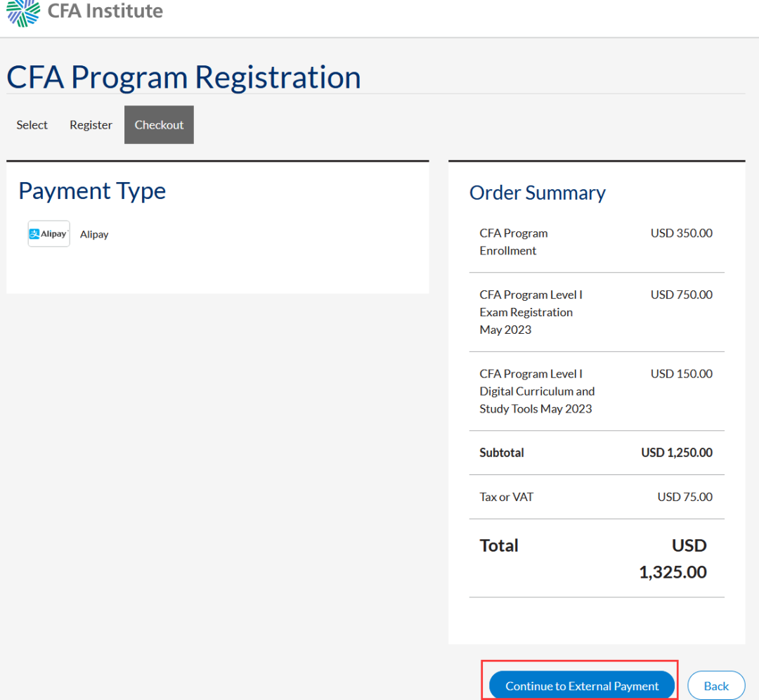Click the CFA Program Registration page title
Viewport: 759px width, 700px height.
click(x=184, y=77)
